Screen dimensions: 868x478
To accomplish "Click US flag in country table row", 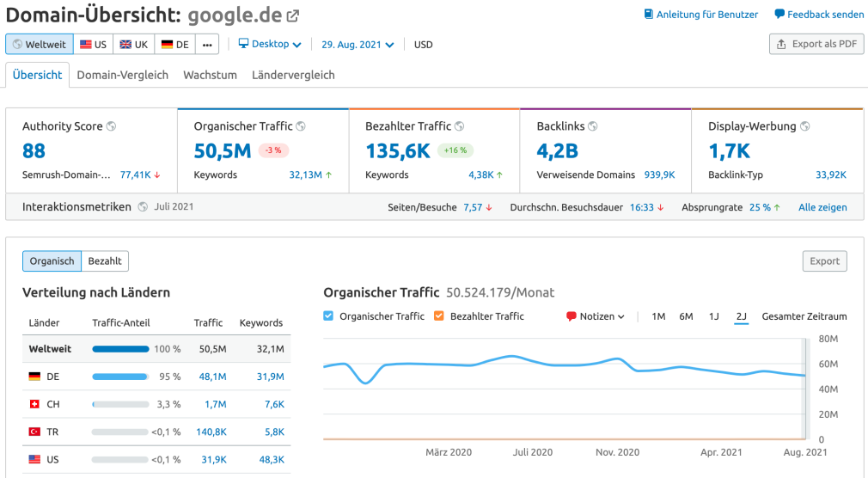I will [34, 459].
